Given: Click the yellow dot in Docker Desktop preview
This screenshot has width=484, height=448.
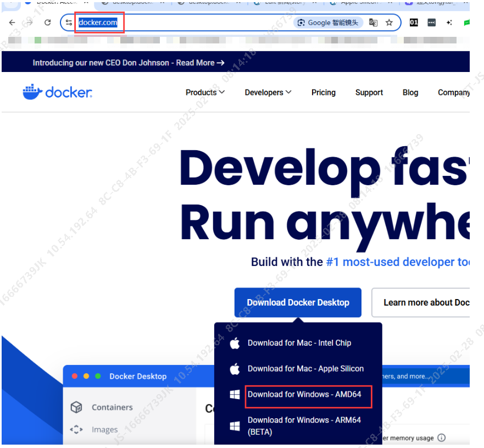Looking at the screenshot, I should (x=86, y=376).
